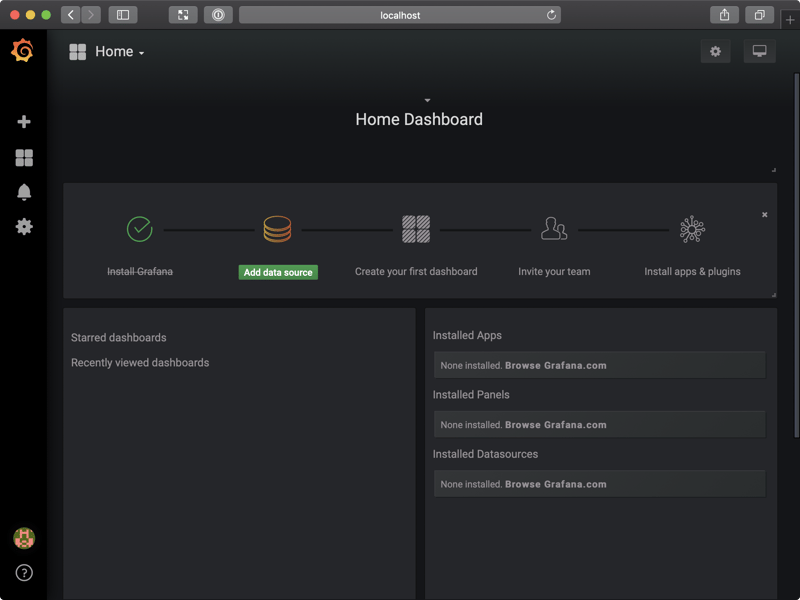Open Alerting bell in sidebar
800x600 pixels.
coord(24,192)
